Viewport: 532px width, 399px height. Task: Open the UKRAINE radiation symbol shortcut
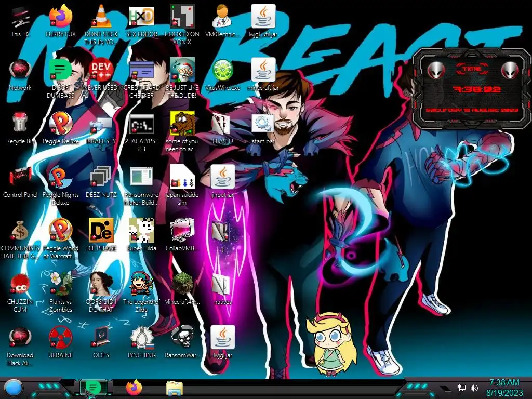60,343
